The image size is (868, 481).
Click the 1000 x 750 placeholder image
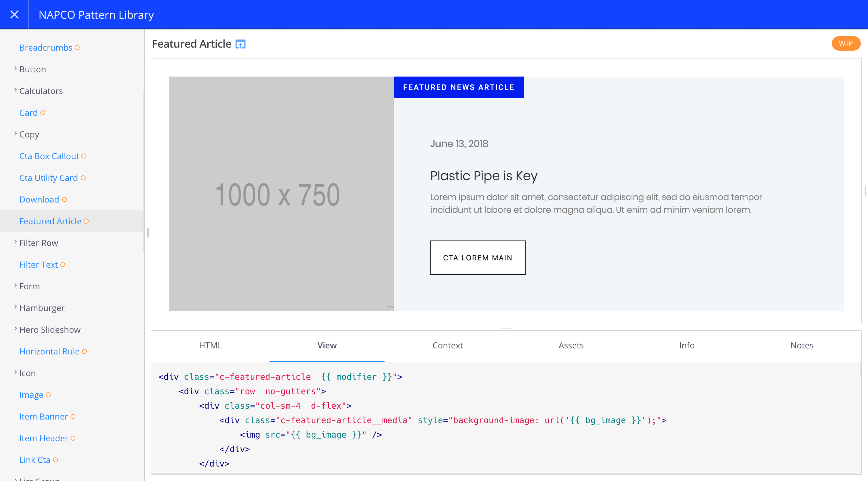pyautogui.click(x=281, y=194)
